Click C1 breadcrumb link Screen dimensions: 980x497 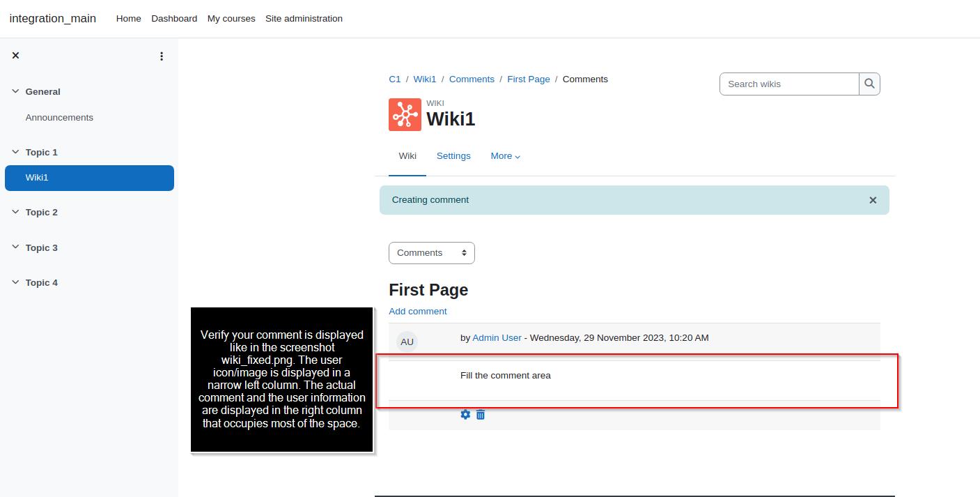(x=395, y=79)
